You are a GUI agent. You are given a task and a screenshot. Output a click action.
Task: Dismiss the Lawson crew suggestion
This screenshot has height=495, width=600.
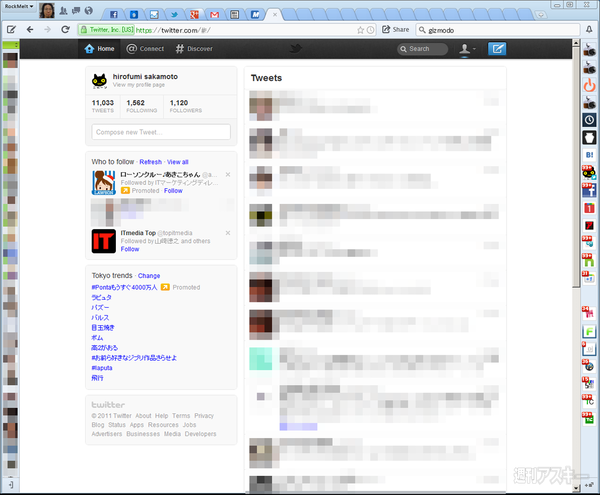tap(228, 174)
